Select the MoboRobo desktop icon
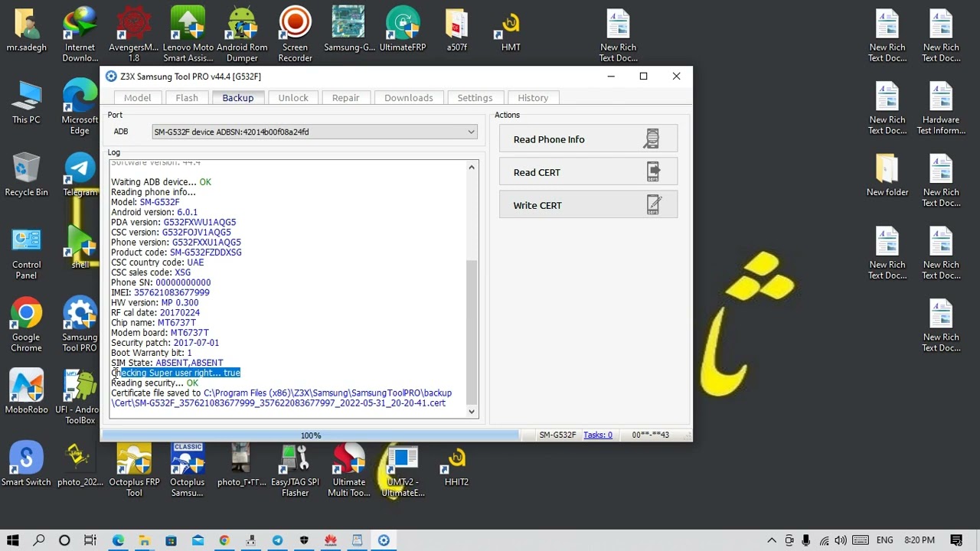Viewport: 980px width, 551px height. tap(26, 393)
